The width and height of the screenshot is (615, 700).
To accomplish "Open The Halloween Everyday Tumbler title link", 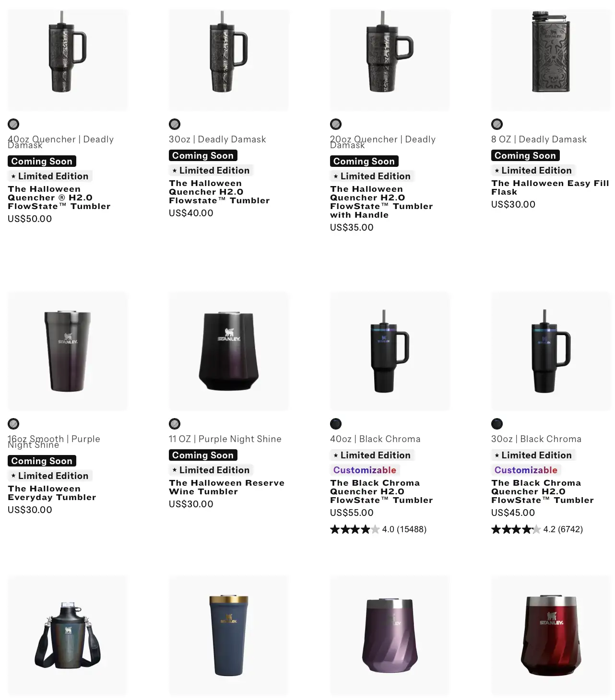I will tap(52, 493).
